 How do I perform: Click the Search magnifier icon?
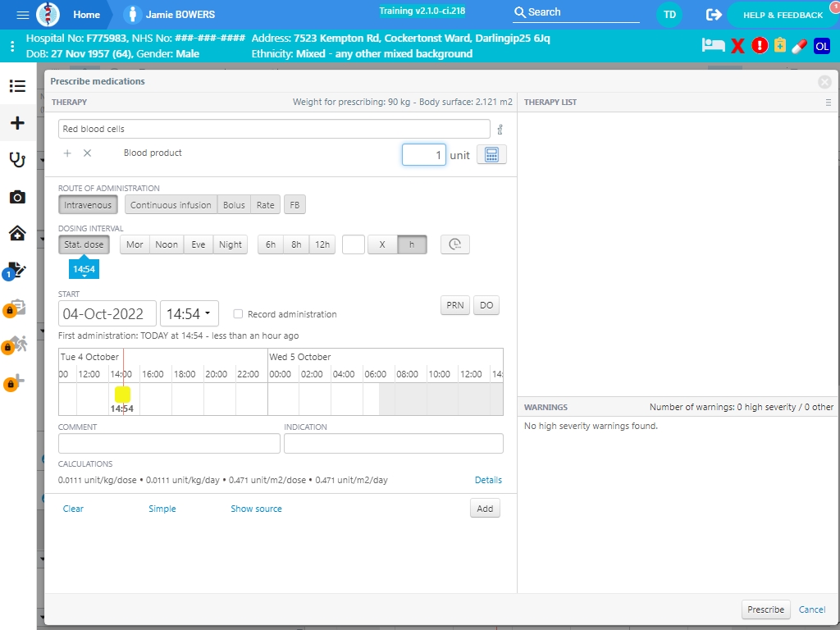point(519,12)
